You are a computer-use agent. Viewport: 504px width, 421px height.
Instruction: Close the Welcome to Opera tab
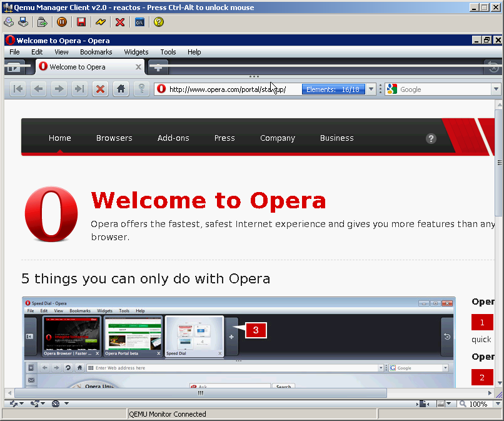coord(138,67)
